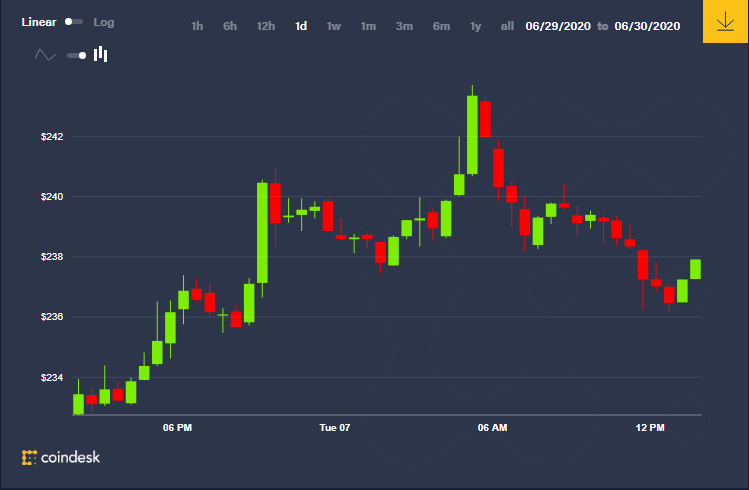Choose the Log scale label
This screenshot has height=490, width=749.
coord(104,22)
